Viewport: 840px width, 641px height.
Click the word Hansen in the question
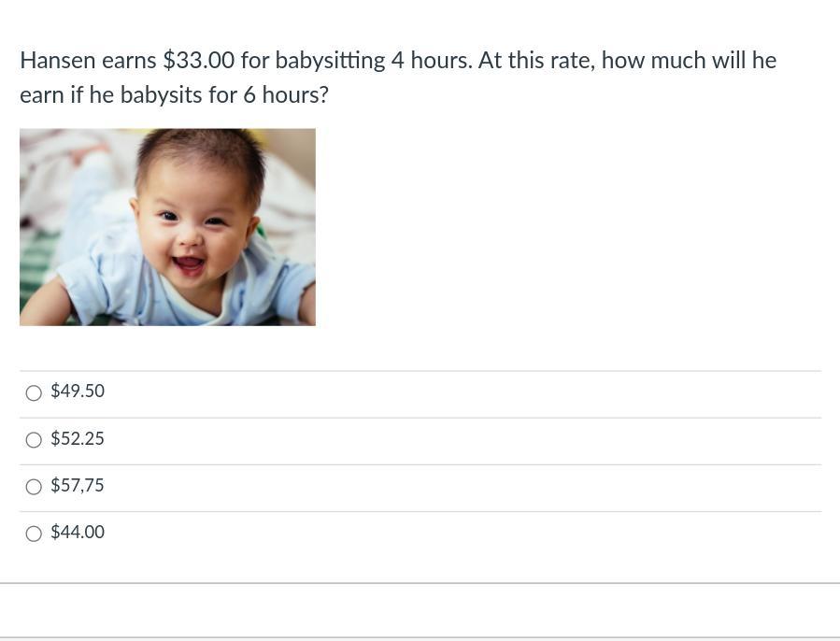click(58, 60)
